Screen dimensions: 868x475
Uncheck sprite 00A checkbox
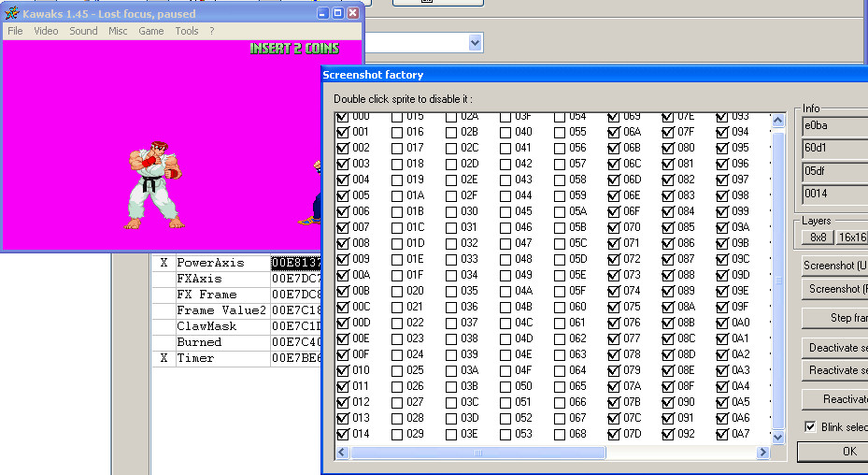343,275
